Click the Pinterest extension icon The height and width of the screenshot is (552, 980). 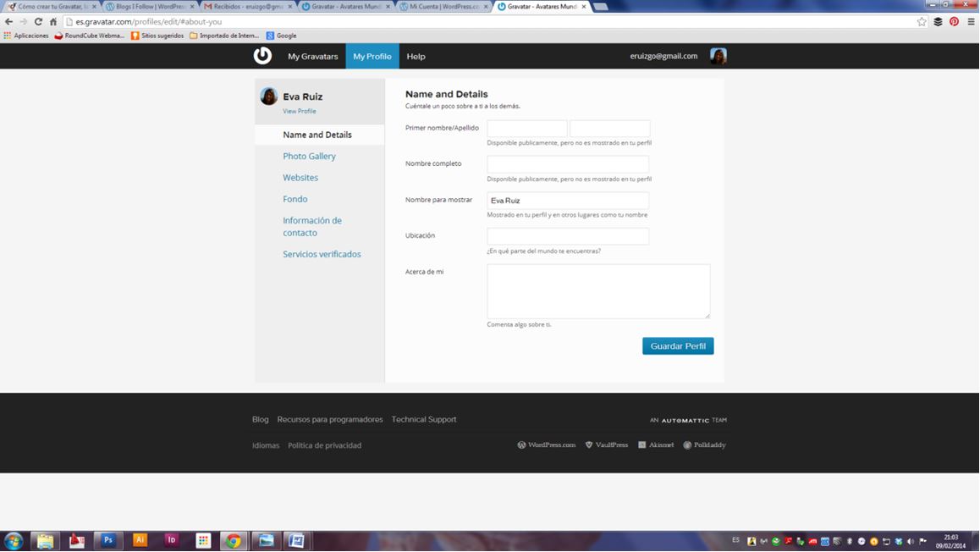[x=954, y=22]
